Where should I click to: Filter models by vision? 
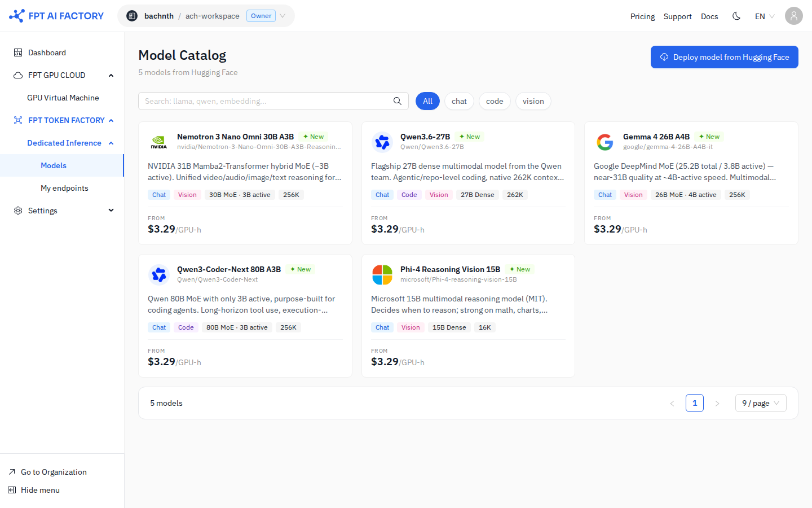click(533, 101)
